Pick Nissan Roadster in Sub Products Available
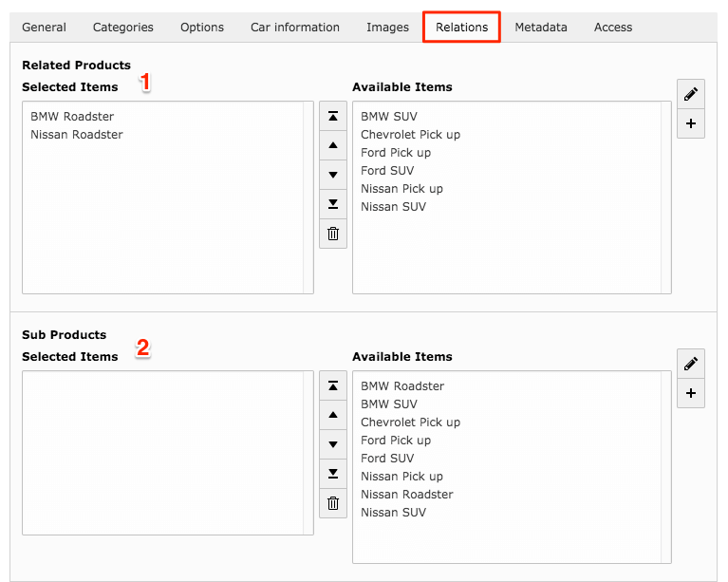728x582 pixels. [x=407, y=495]
